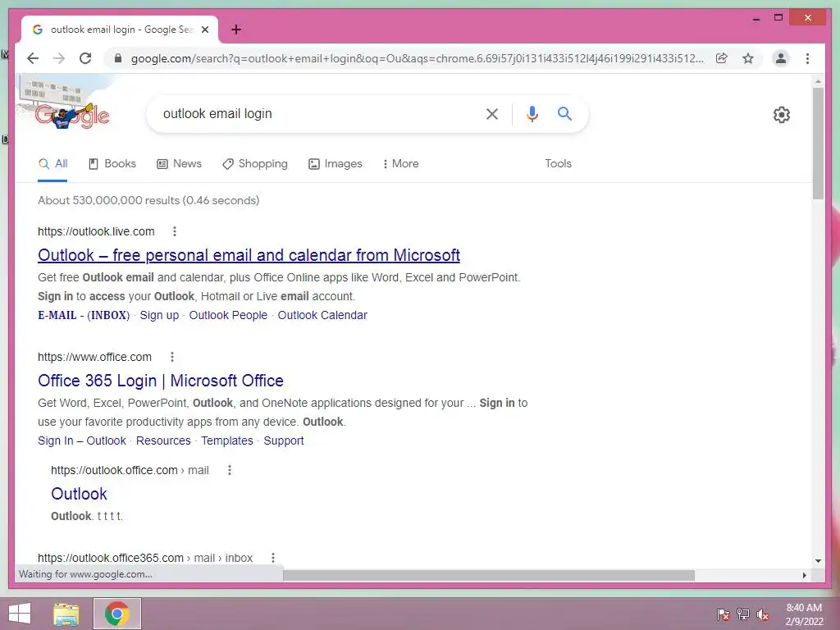Click the 'https://outlook.live.com' URL text
This screenshot has height=630, width=840.
[x=96, y=231]
